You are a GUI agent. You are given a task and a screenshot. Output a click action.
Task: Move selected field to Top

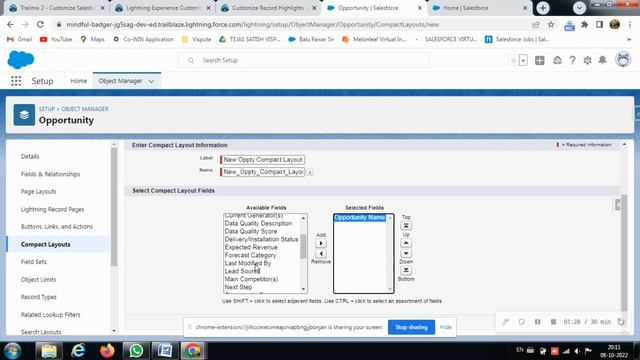[x=406, y=225]
